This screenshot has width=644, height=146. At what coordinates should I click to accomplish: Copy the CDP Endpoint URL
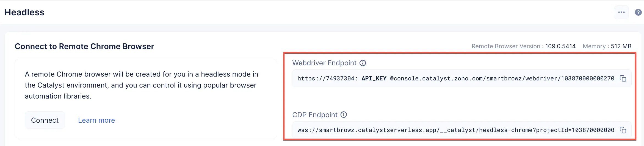pyautogui.click(x=623, y=130)
